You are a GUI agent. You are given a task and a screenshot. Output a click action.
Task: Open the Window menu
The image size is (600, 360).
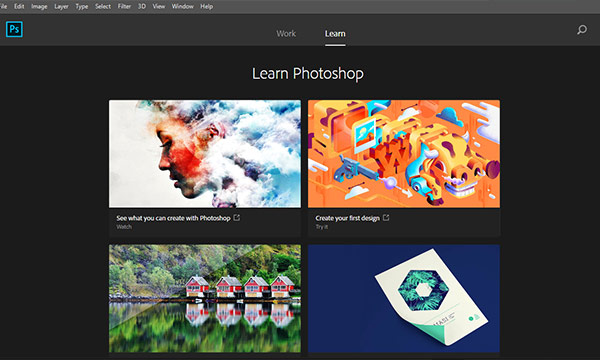click(183, 6)
